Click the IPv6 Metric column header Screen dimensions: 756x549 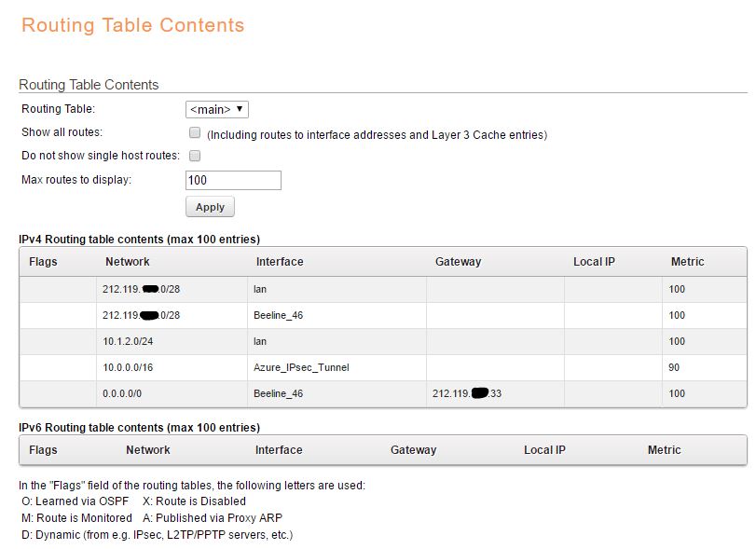click(664, 450)
